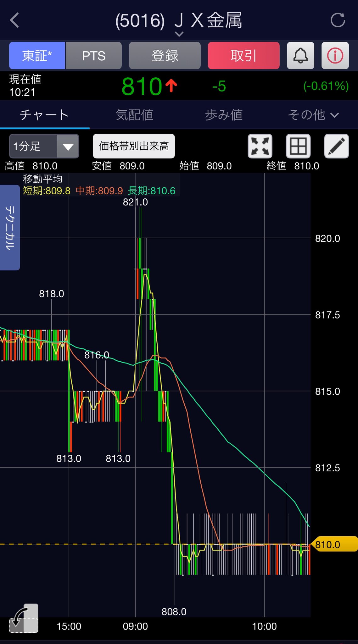The height and width of the screenshot is (644, 358).
Task: Tap the 820.0 price axis label
Action: pyautogui.click(x=327, y=238)
